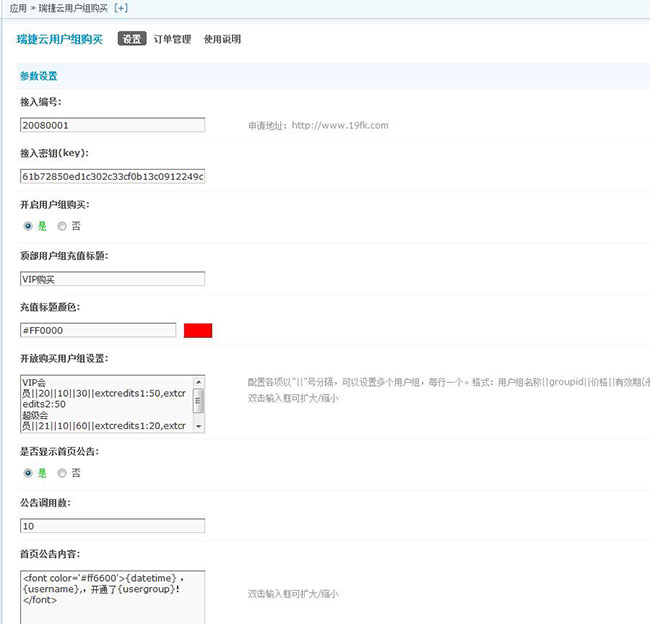The height and width of the screenshot is (624, 650).
Task: Open the red color swatch picker
Action: (x=198, y=330)
